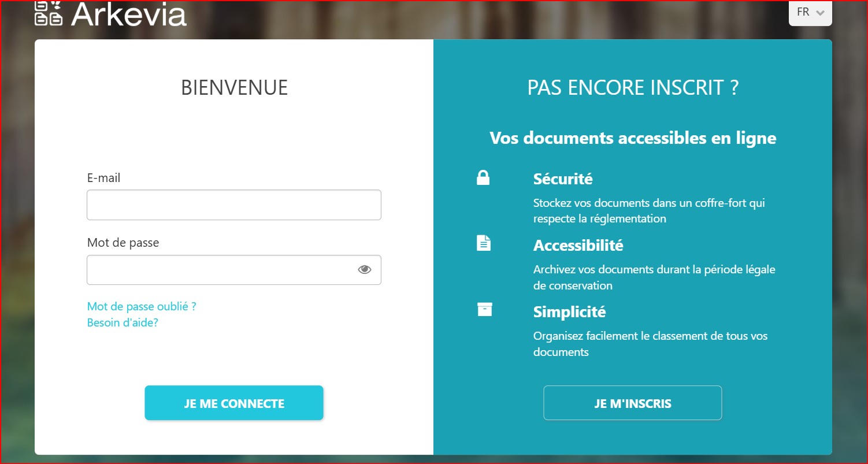Click the Sécurité heading text
Screen dimensions: 868x464
(562, 179)
